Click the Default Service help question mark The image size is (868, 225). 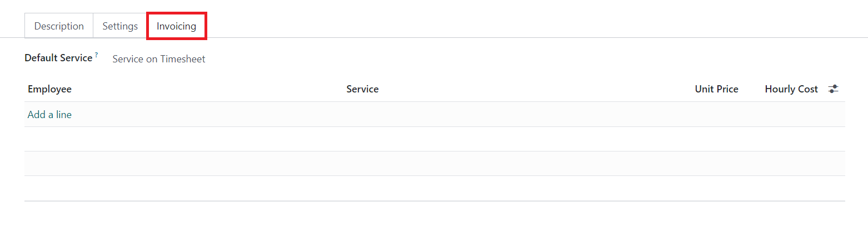pos(96,55)
